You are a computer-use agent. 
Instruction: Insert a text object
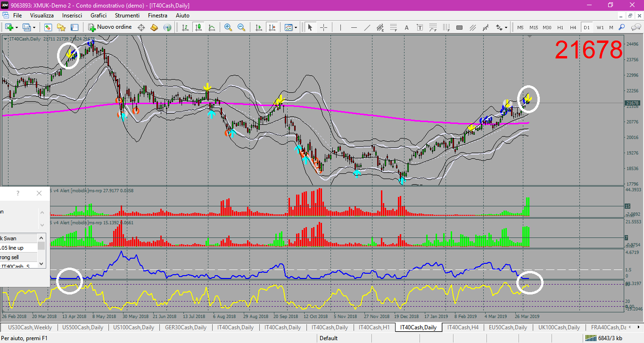pyautogui.click(x=406, y=27)
